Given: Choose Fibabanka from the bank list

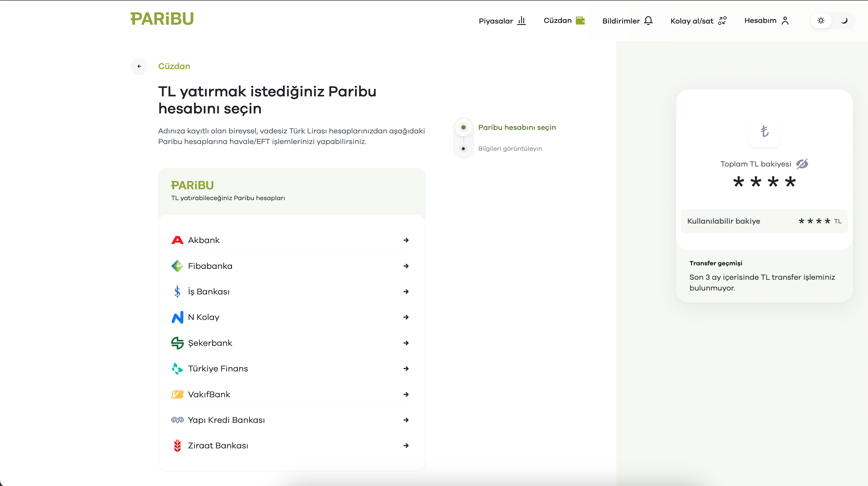Looking at the screenshot, I should [x=292, y=266].
